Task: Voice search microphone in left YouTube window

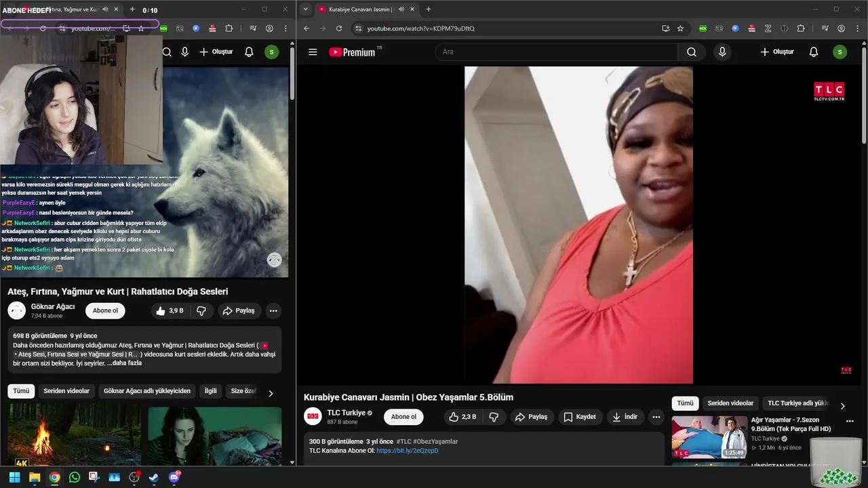Action: coord(184,52)
